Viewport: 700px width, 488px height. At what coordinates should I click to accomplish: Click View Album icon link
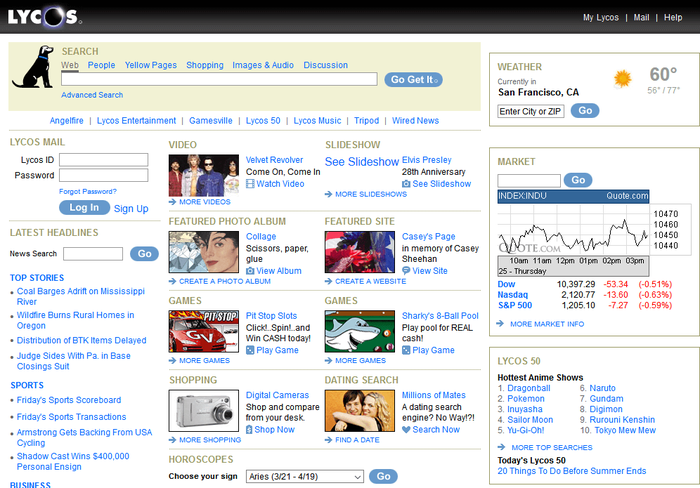coord(273,271)
